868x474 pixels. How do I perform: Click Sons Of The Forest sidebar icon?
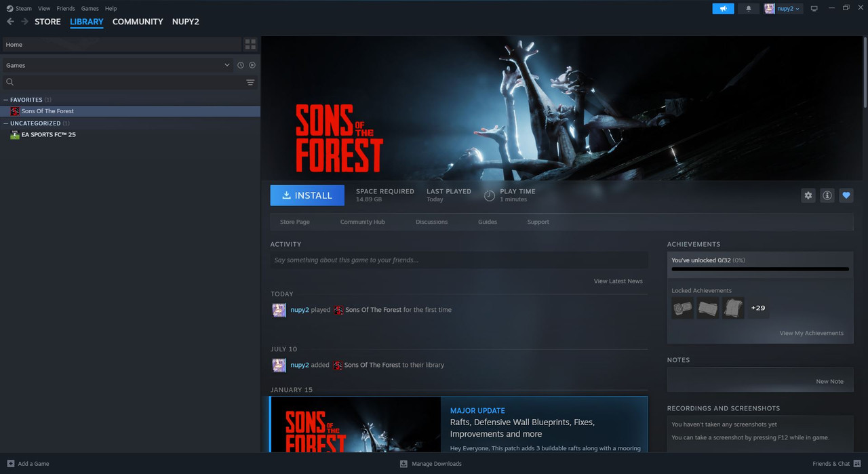[14, 111]
